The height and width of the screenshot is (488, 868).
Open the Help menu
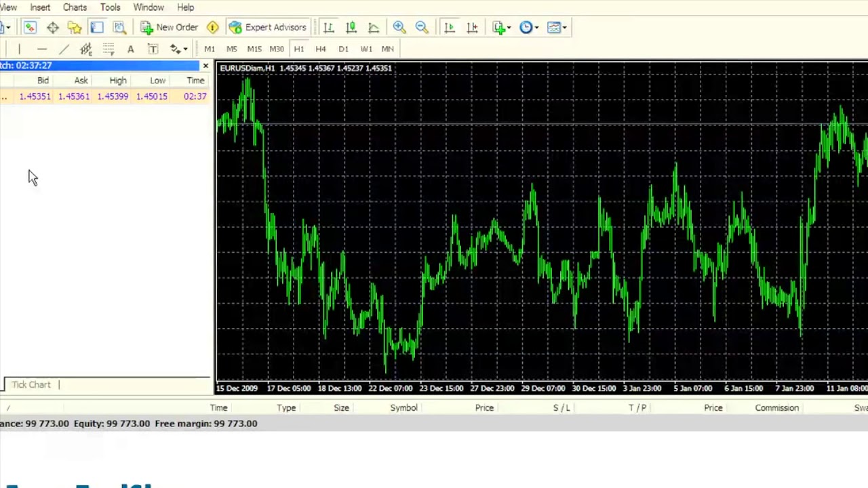[x=186, y=7]
